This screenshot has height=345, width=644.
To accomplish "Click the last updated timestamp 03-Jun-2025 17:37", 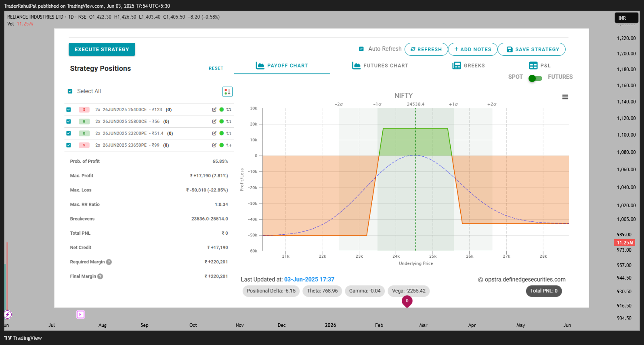I will coord(309,280).
